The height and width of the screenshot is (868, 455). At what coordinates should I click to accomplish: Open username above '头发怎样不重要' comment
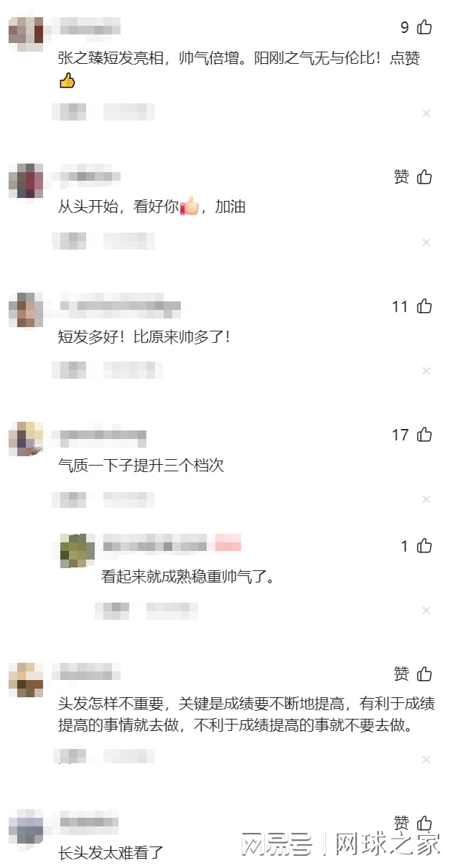point(90,674)
